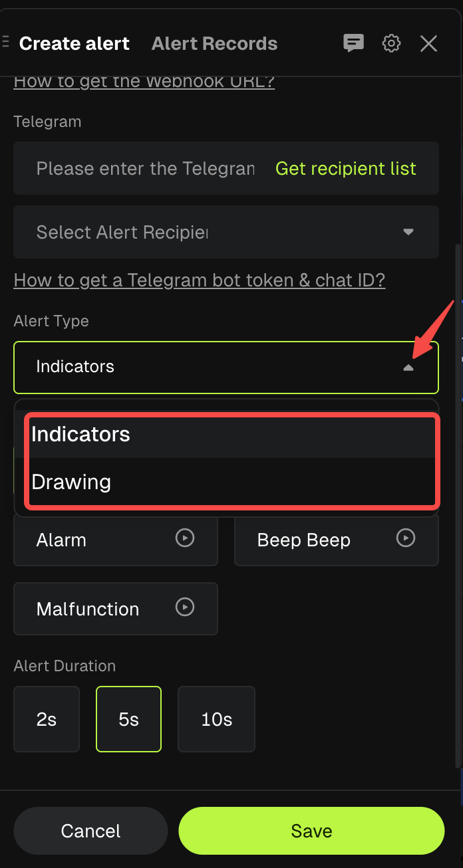
Task: Play the Malfunction sound preview
Action: coord(184,607)
